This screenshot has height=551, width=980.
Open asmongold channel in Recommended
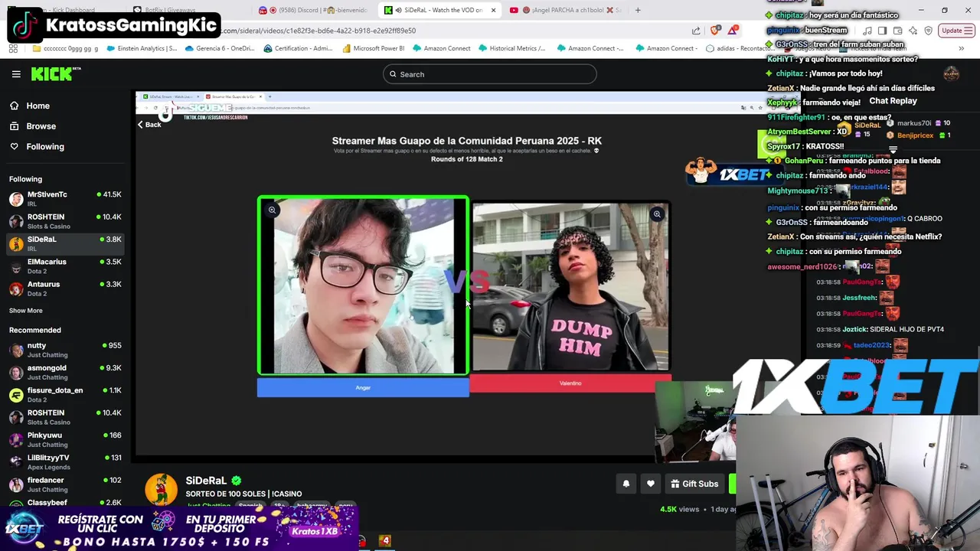[x=65, y=372]
